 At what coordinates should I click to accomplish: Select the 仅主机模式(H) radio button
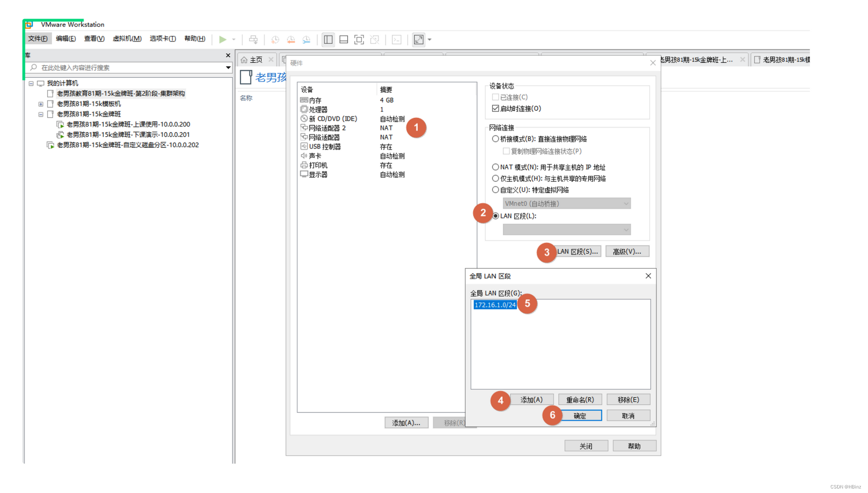pyautogui.click(x=495, y=178)
